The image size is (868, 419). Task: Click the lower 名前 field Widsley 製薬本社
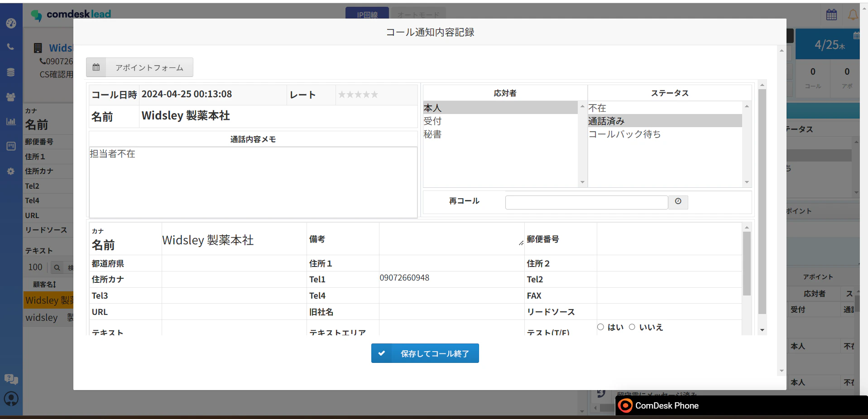coord(234,240)
